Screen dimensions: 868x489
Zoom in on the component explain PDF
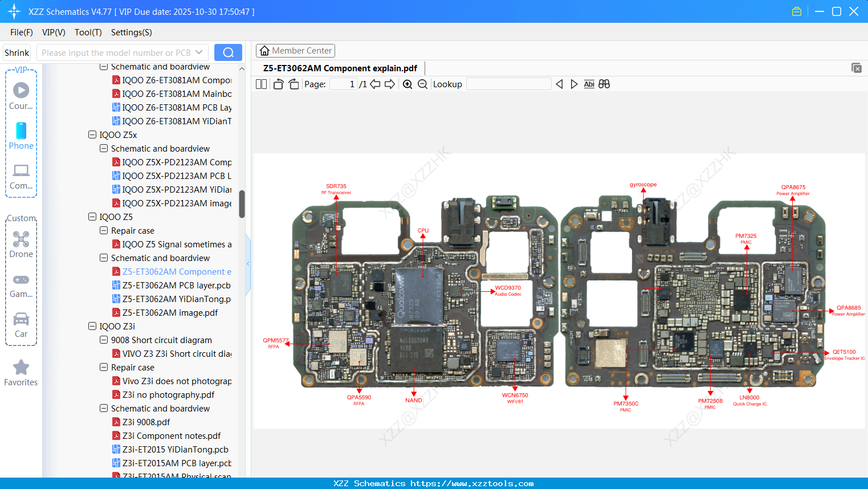click(407, 84)
